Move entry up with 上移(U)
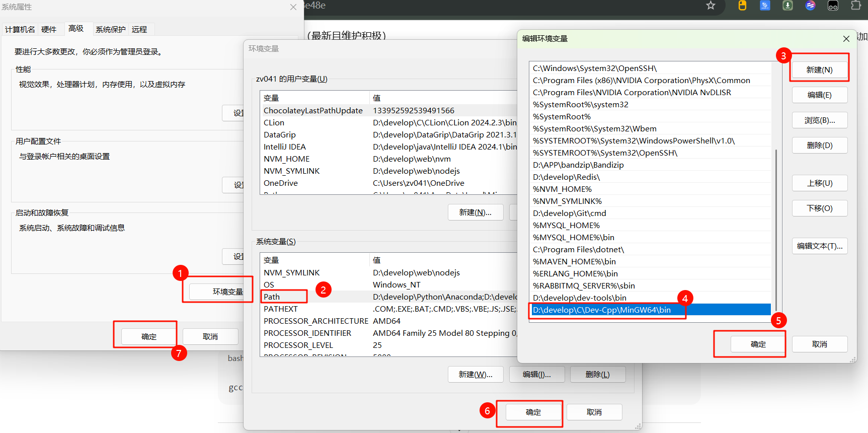Screen dimensions: 868x433 pos(820,183)
